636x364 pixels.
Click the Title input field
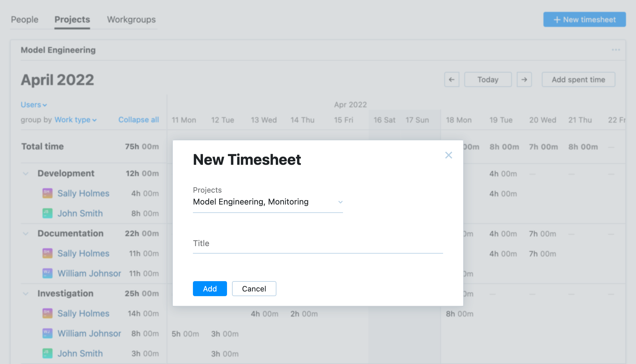[317, 244]
